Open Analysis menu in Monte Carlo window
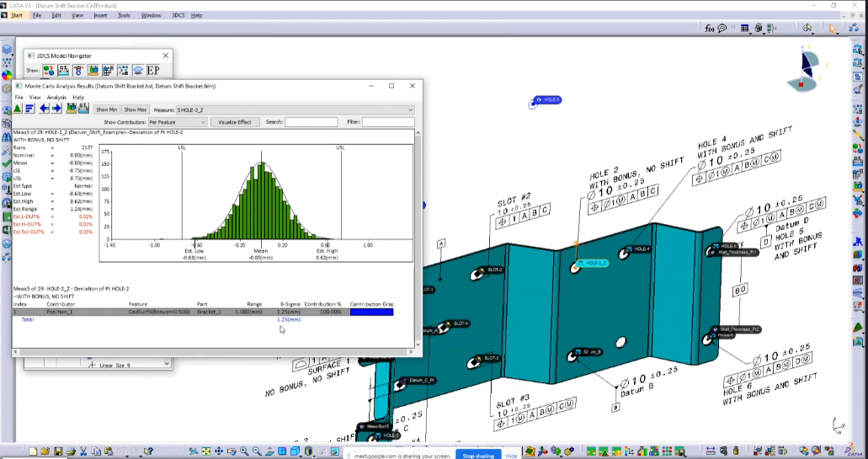This screenshot has width=868, height=459. [56, 98]
